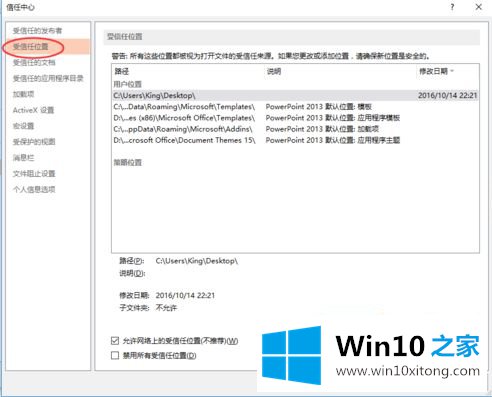Click the 2016/10/14 22:21 date cell in list
This screenshot has width=492, height=397.
(x=448, y=96)
